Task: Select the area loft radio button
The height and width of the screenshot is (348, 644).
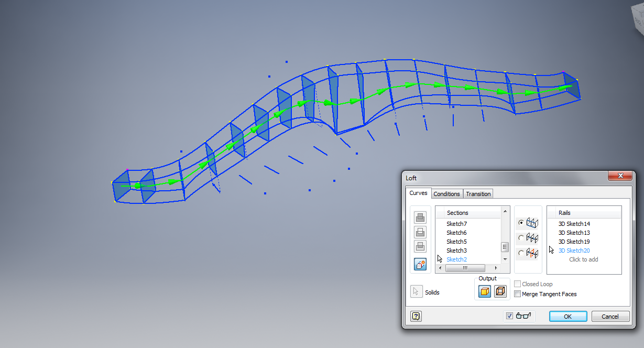Action: pos(521,253)
